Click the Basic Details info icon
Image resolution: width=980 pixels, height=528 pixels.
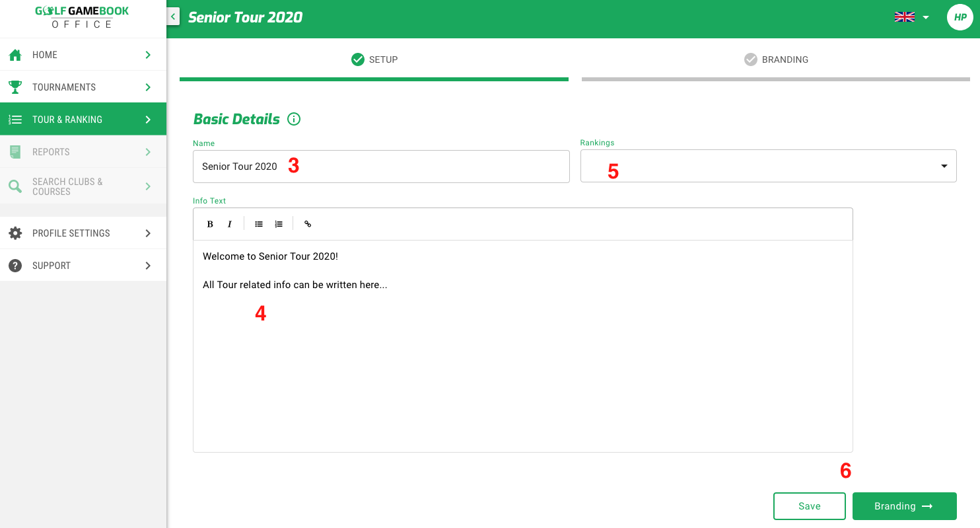coord(294,120)
